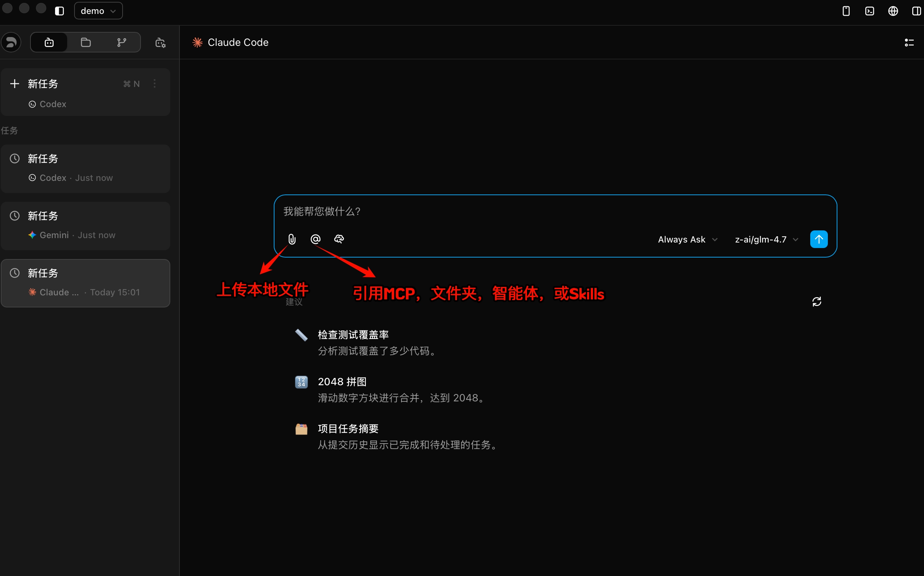
Task: Switch to the files folder tab
Action: click(86, 42)
